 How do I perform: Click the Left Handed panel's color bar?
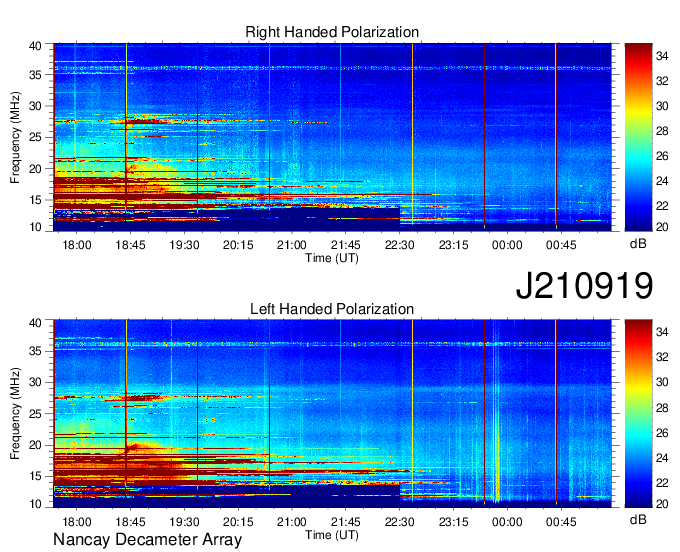(638, 414)
